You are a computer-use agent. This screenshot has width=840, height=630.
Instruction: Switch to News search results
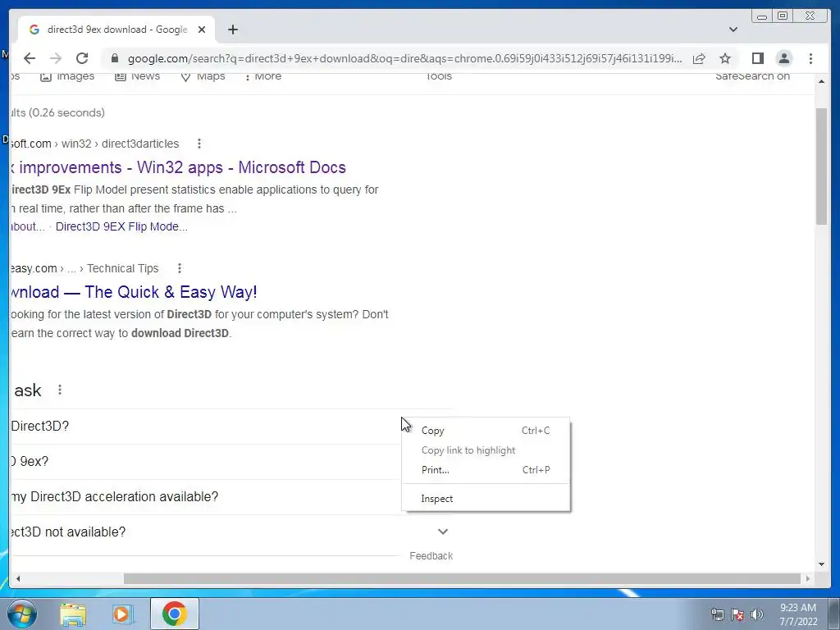(x=138, y=76)
